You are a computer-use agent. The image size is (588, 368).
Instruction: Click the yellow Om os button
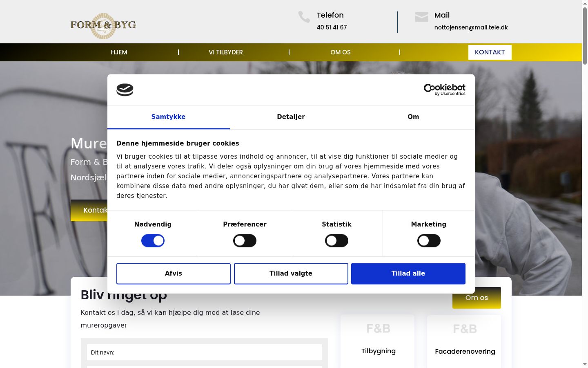coord(477,298)
